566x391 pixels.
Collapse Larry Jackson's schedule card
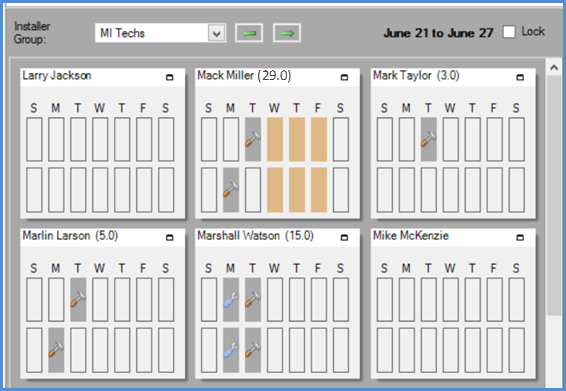pyautogui.click(x=169, y=77)
